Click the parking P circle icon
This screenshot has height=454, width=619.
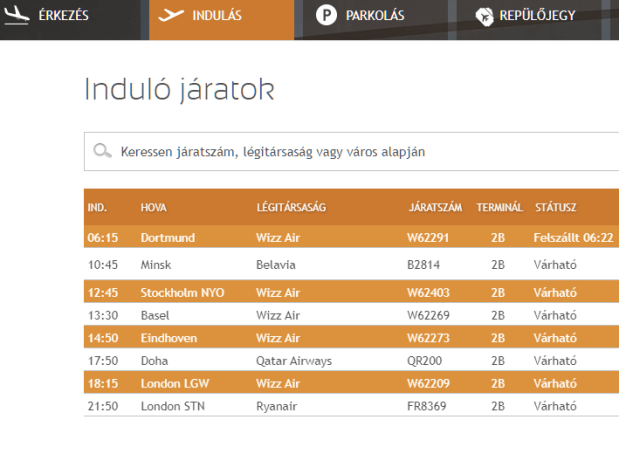coord(326,16)
